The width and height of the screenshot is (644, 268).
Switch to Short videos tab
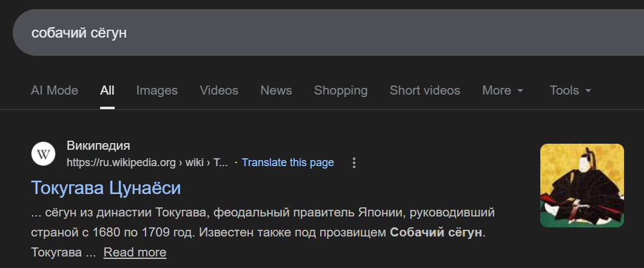424,90
